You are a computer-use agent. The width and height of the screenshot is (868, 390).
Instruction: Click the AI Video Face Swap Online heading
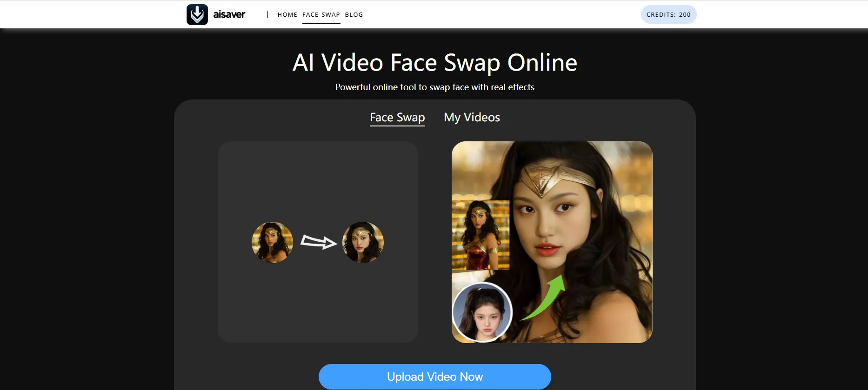(x=435, y=62)
